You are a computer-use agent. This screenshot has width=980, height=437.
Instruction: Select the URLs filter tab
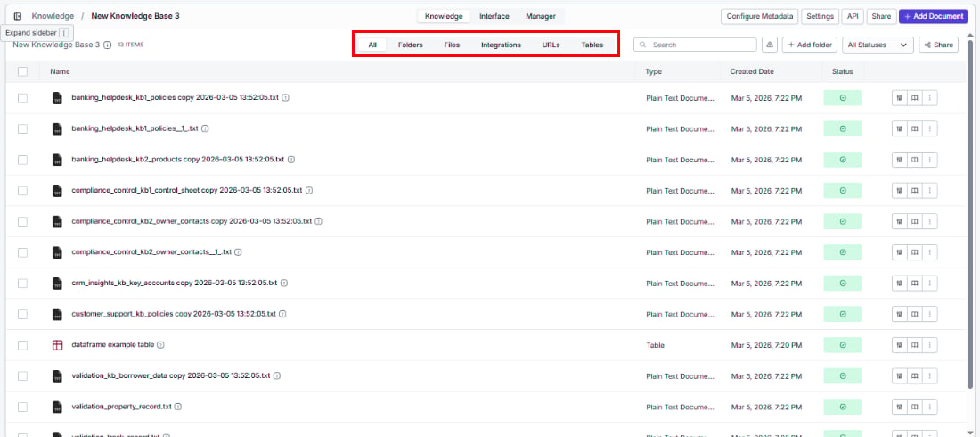tap(551, 45)
